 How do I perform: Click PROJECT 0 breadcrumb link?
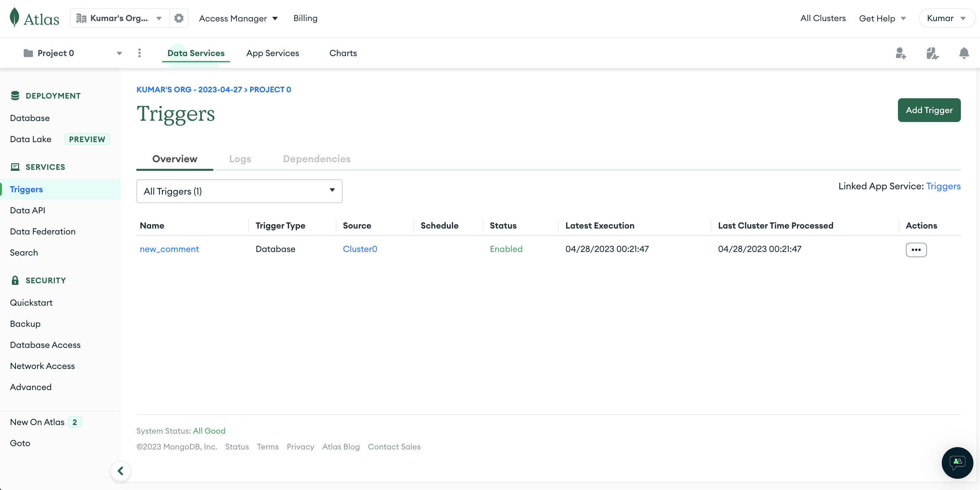tap(270, 89)
